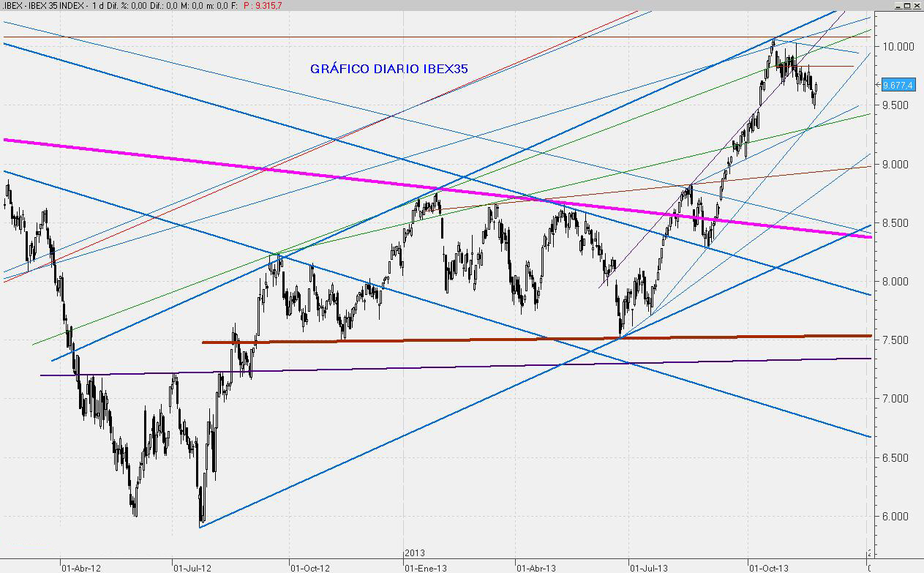Click the 8.000 price axis label
Image resolution: width=924 pixels, height=573 pixels.
pyautogui.click(x=898, y=282)
